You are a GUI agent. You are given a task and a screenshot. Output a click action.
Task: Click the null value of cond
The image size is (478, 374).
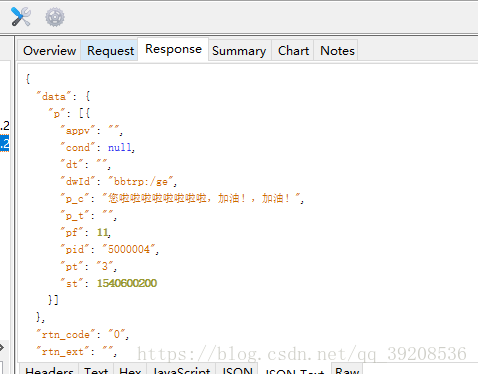119,147
